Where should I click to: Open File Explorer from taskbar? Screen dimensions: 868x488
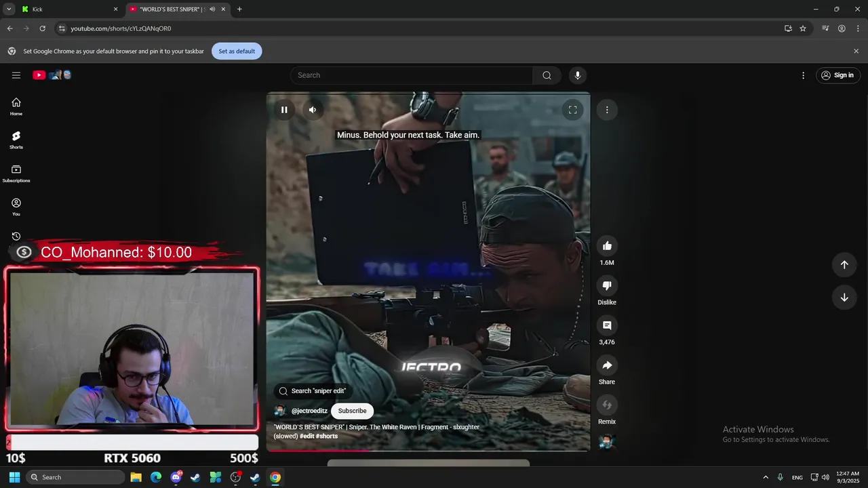pyautogui.click(x=136, y=477)
